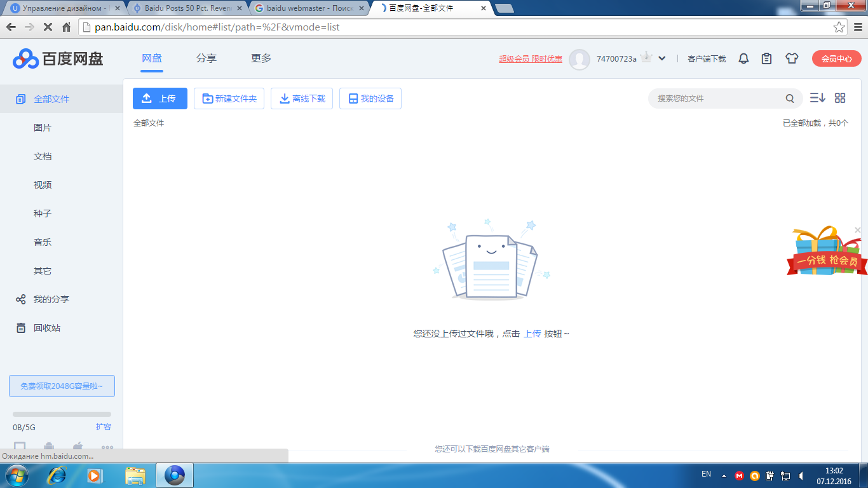Click the 您还可以下载百度网盘其它客户端 text
The height and width of the screenshot is (488, 868).
pyautogui.click(x=492, y=449)
